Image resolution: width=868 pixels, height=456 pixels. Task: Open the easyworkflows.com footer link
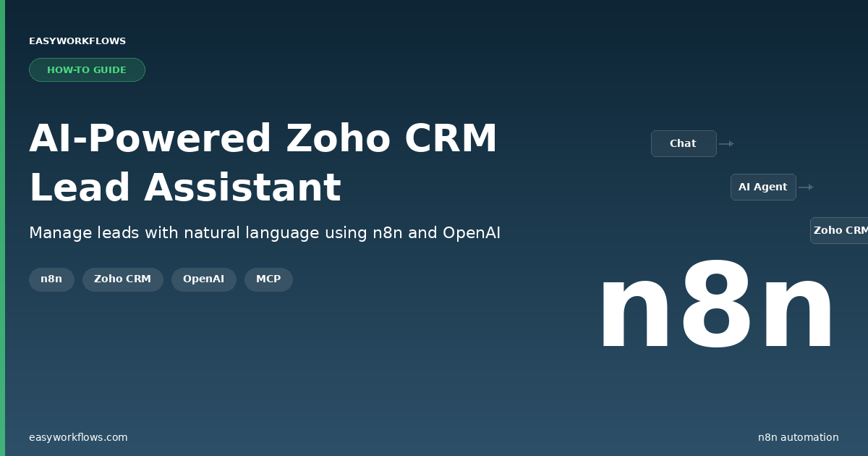[x=78, y=437]
